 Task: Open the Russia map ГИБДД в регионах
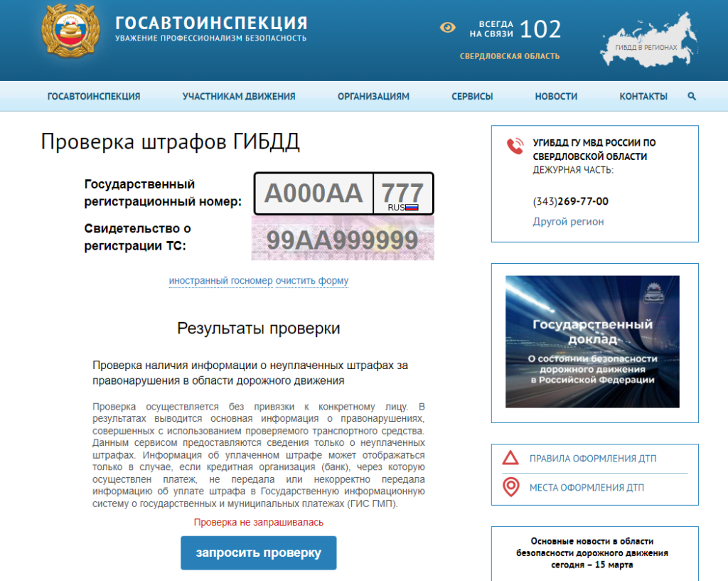646,41
